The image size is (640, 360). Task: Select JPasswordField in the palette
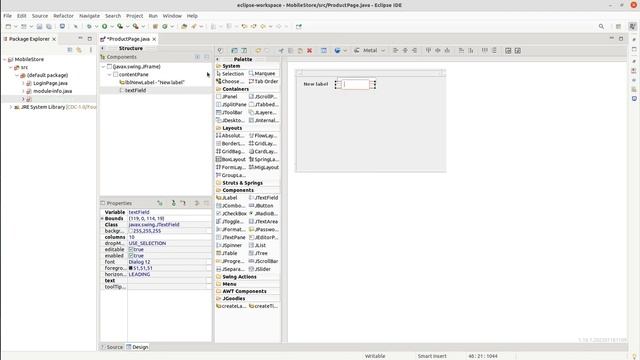(x=264, y=229)
